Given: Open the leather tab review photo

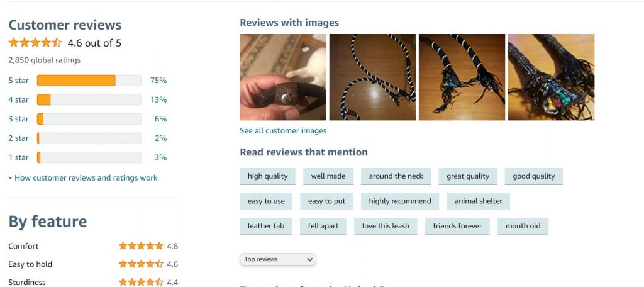Looking at the screenshot, I should 283,77.
